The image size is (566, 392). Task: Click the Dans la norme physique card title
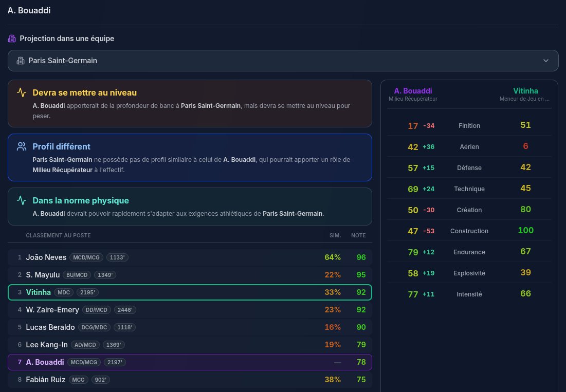coord(81,200)
